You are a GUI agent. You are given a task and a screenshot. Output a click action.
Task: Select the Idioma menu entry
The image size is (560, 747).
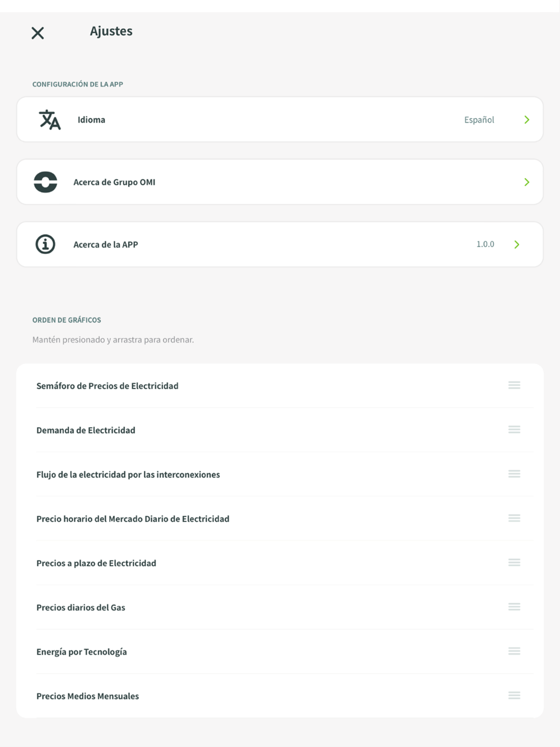(91, 120)
